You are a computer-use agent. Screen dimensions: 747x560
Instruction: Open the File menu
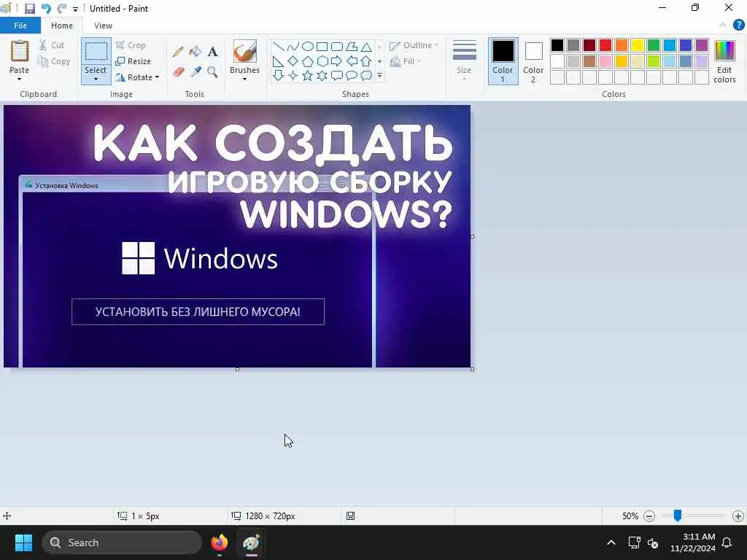coord(20,26)
